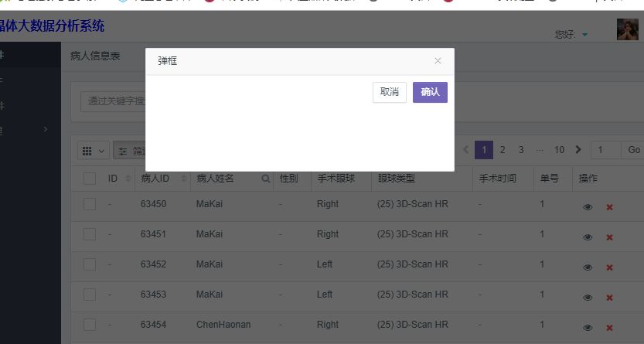The height and width of the screenshot is (344, 644).
Task: Click the search icon in 病人姓名 header
Action: [x=266, y=179]
